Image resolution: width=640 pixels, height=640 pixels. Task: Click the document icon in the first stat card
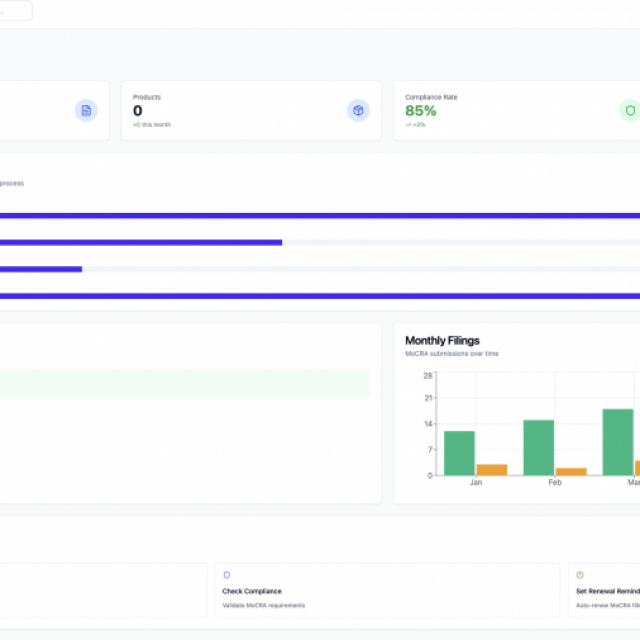86,110
